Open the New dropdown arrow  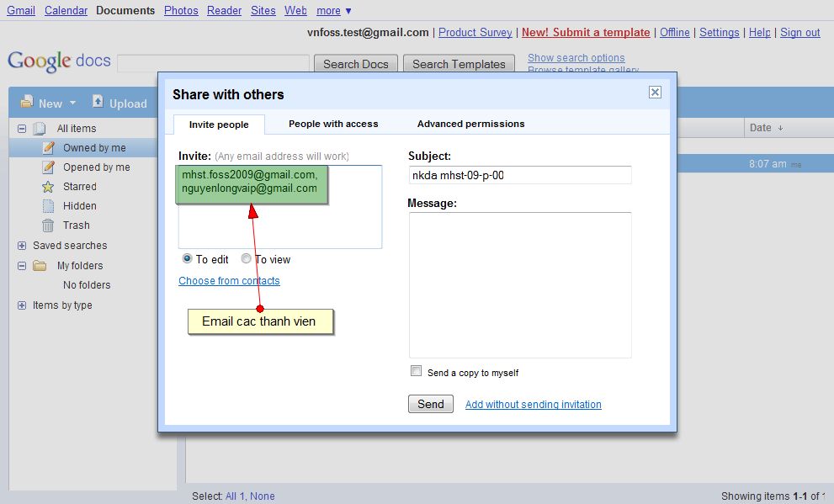[73, 103]
